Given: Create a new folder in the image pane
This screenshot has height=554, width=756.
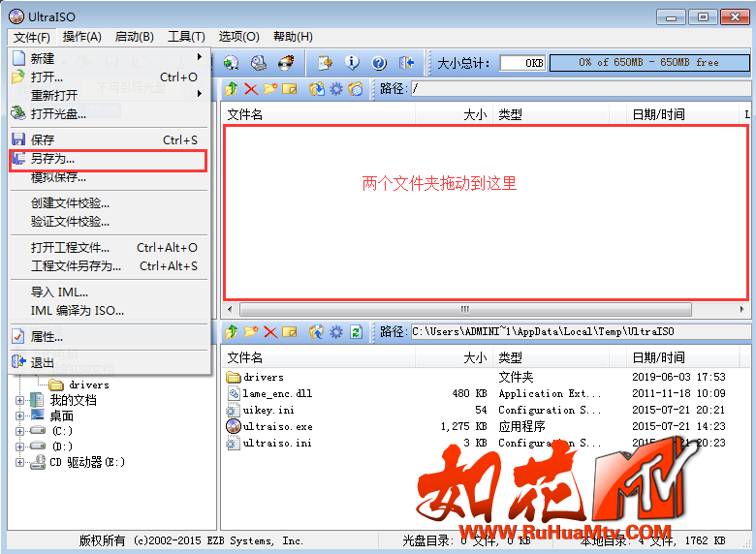Looking at the screenshot, I should pyautogui.click(x=270, y=89).
